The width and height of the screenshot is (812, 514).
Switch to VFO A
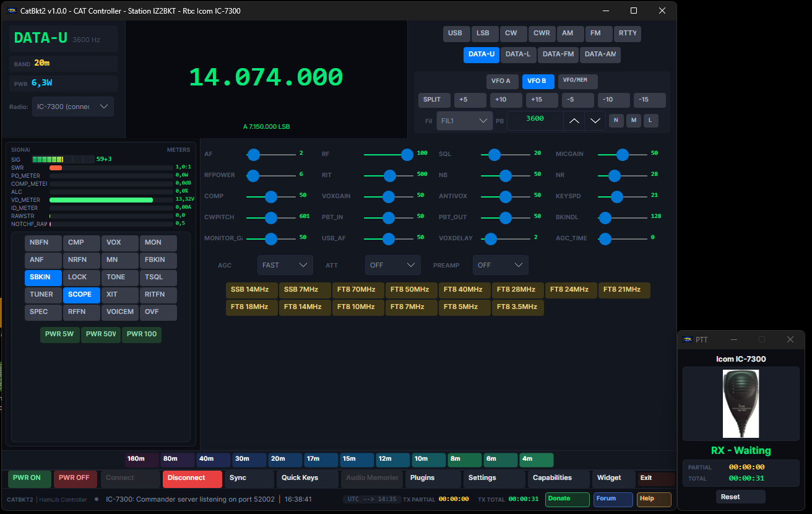click(x=501, y=82)
